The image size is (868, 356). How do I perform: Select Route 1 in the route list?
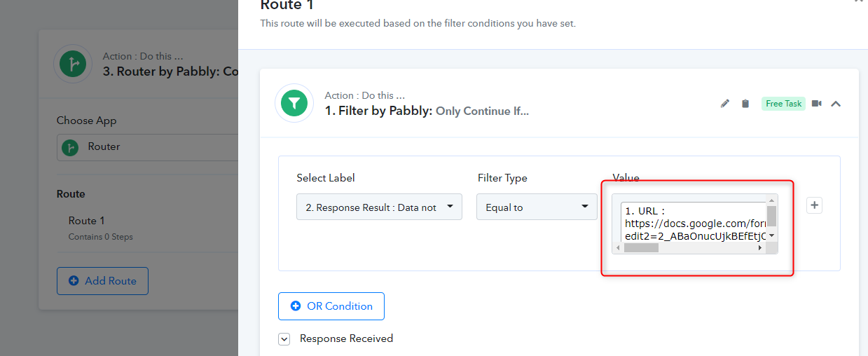click(x=87, y=221)
